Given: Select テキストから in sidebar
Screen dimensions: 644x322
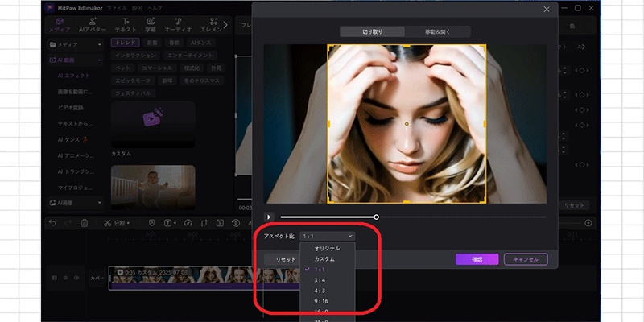Looking at the screenshot, I should point(75,123).
